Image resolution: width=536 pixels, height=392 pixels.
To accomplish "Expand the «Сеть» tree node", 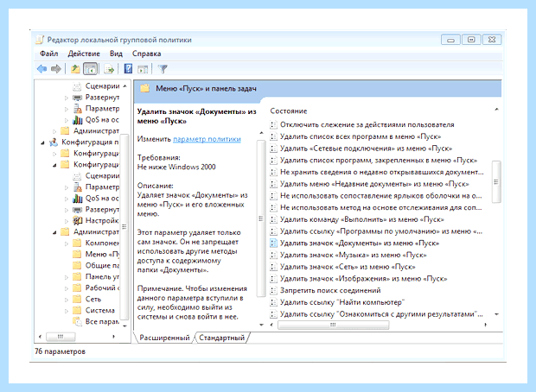I will tap(67, 300).
